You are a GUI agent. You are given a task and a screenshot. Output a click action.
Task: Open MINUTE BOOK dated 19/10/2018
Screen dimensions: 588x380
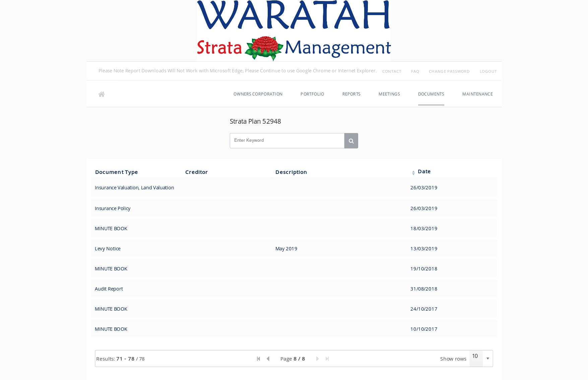[111, 269]
